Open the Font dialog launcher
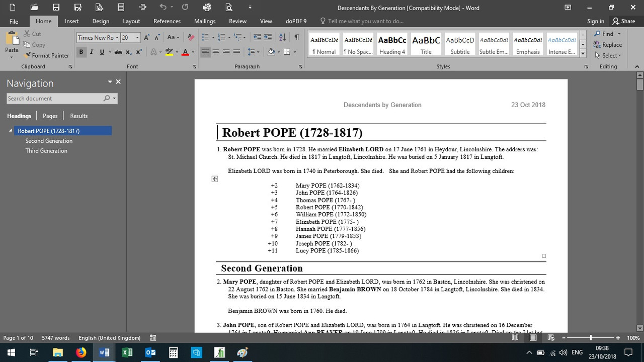Image resolution: width=644 pixels, height=362 pixels. [194, 66]
